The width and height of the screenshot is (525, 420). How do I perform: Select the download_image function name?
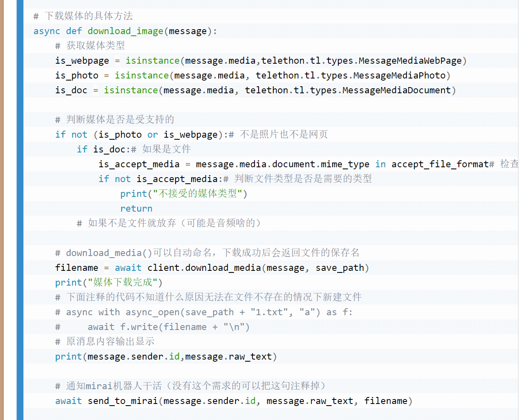(125, 31)
